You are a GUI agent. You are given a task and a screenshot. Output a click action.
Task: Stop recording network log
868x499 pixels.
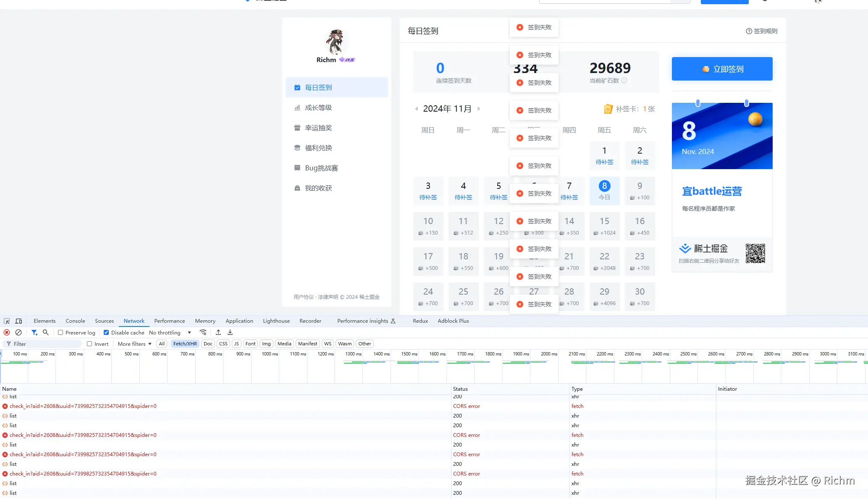7,332
